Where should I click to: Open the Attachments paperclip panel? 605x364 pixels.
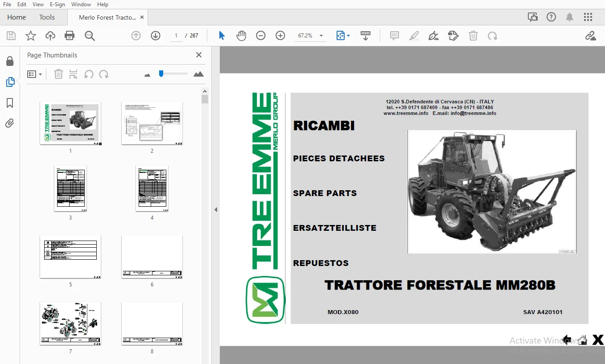tap(10, 123)
